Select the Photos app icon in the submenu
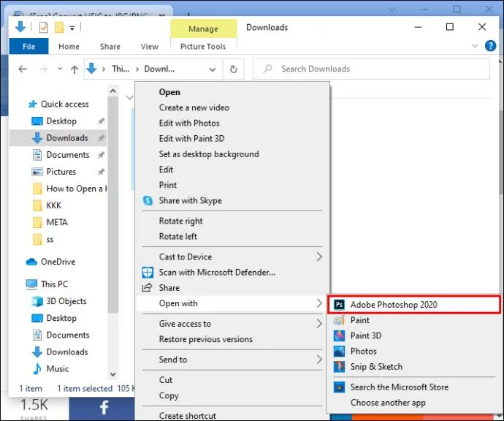This screenshot has height=421, width=504. click(x=339, y=351)
